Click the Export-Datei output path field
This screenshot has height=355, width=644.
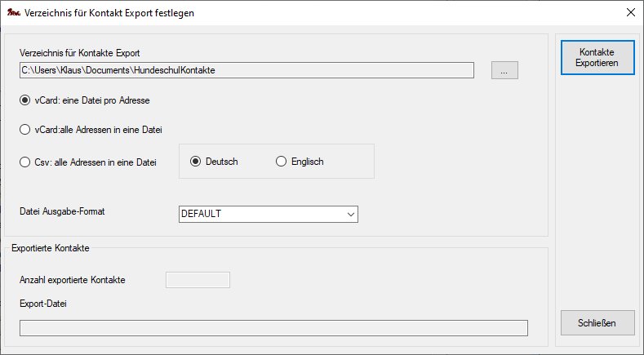coord(273,328)
